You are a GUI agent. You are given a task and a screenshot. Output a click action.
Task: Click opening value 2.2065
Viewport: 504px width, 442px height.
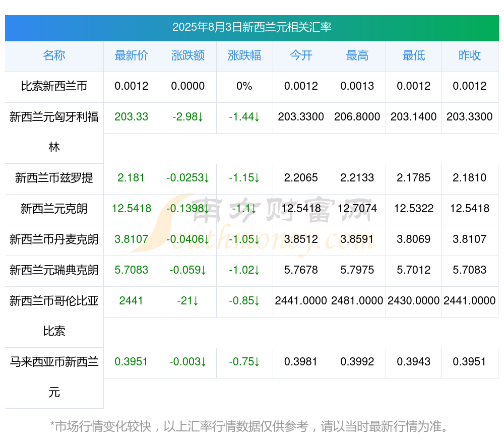(301, 177)
